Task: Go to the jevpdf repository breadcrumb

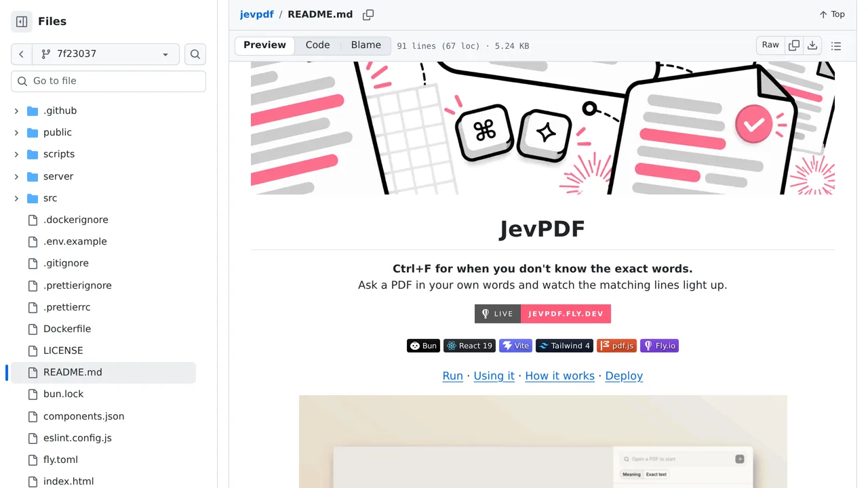Action: [x=256, y=14]
